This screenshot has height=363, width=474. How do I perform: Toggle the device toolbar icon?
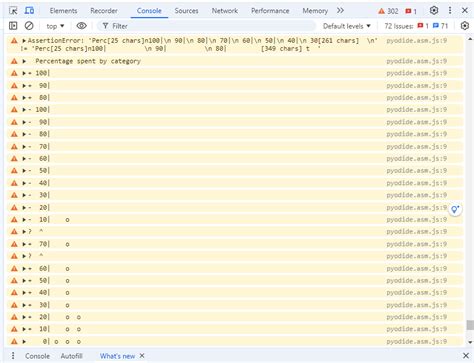29,11
